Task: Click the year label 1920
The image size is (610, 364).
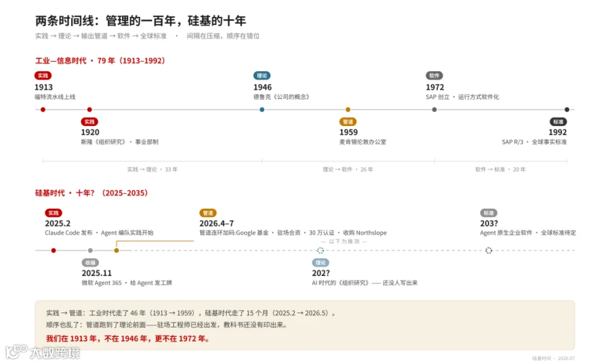Action: point(90,133)
